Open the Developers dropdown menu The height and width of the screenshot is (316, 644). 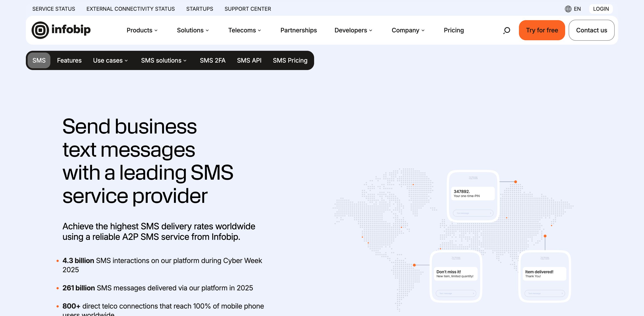pyautogui.click(x=353, y=30)
